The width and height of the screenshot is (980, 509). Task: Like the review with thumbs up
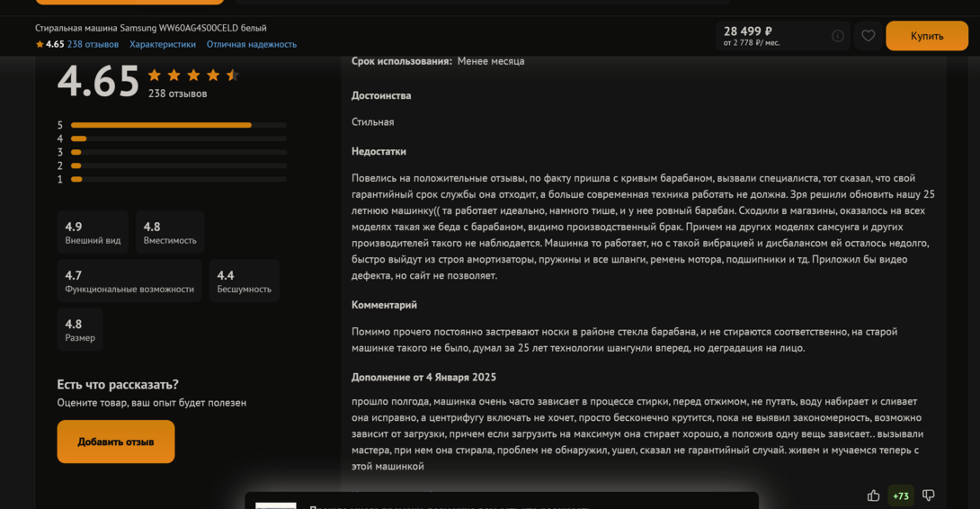(x=873, y=496)
